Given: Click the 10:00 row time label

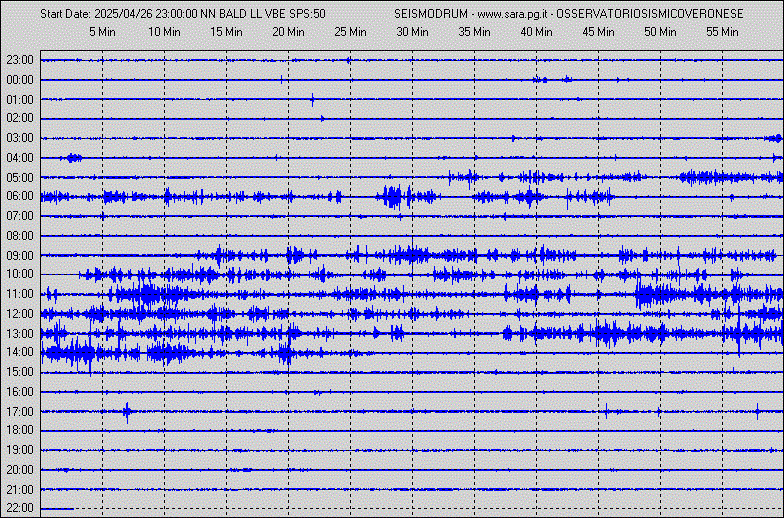Looking at the screenshot, I should [20, 274].
